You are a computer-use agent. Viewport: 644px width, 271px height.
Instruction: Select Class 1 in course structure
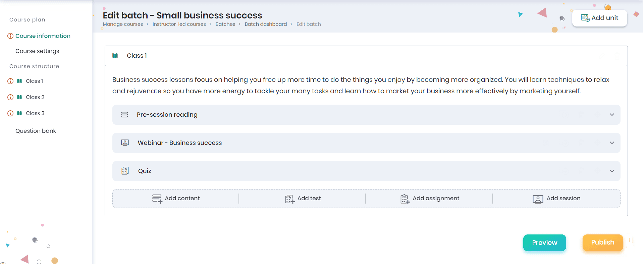pyautogui.click(x=34, y=81)
